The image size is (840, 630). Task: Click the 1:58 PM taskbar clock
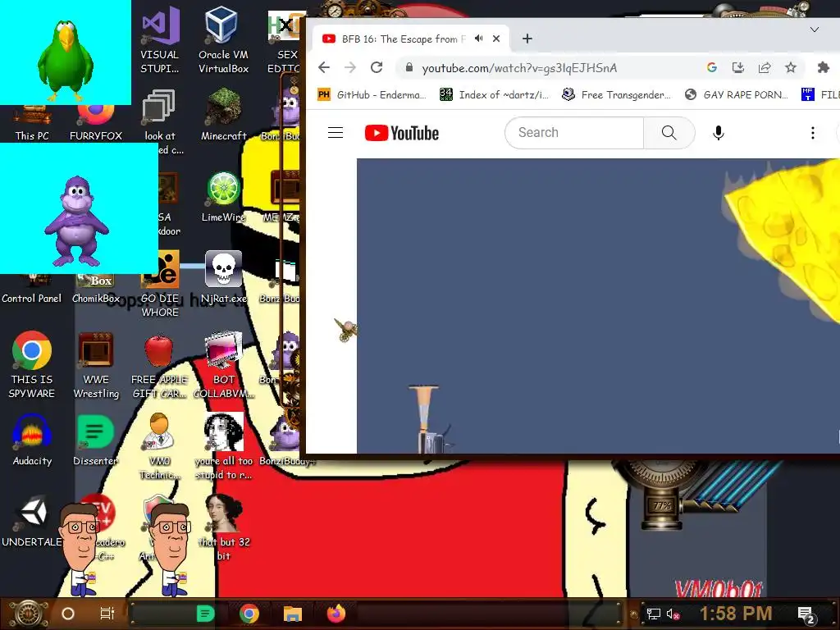(x=736, y=614)
